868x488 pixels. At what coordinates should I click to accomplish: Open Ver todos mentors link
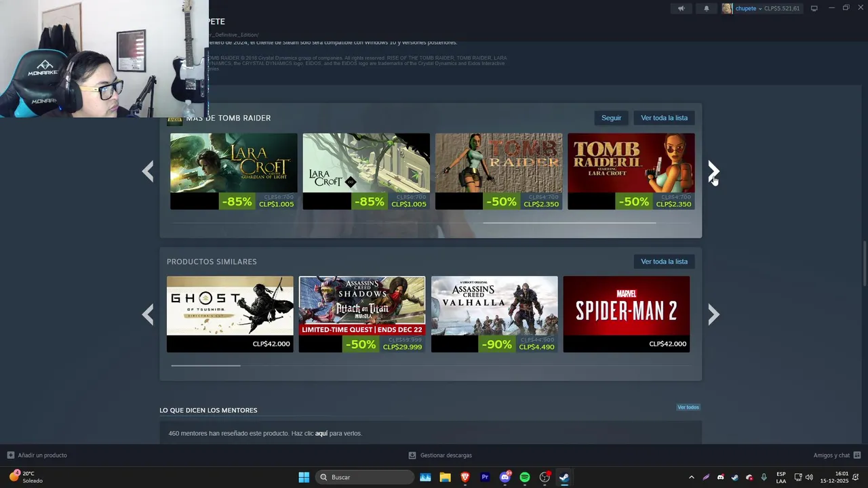[x=688, y=407]
